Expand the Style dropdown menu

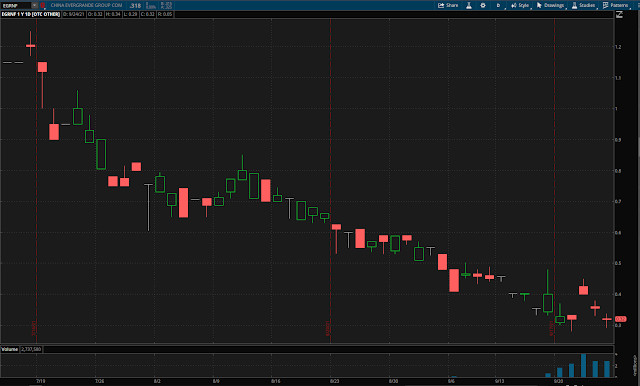click(x=520, y=5)
